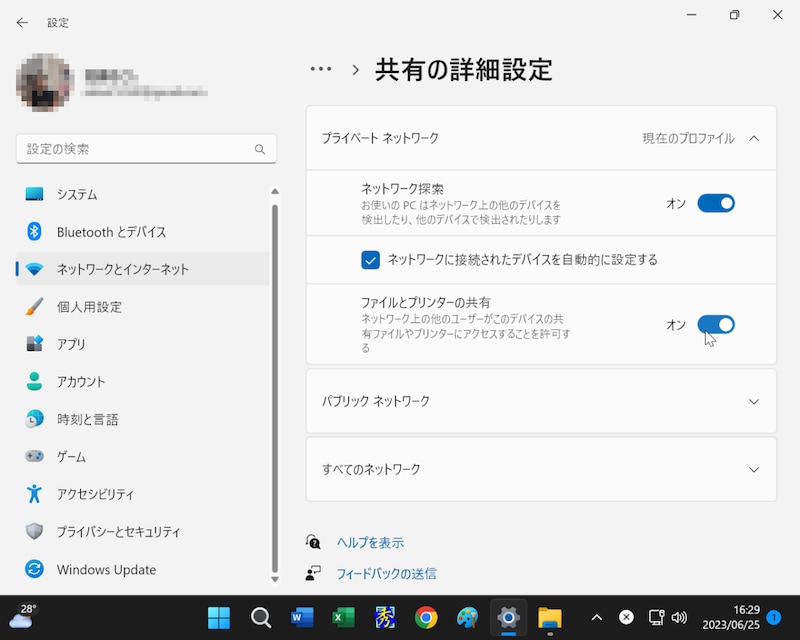The image size is (800, 640).
Task: Click フィードバックの送信 link
Action: 386,574
